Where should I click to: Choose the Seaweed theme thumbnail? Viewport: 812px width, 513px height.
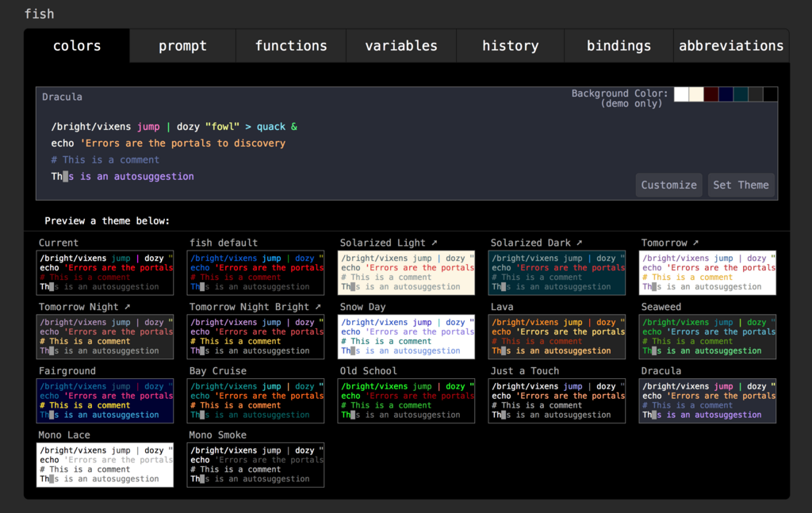[x=707, y=336]
